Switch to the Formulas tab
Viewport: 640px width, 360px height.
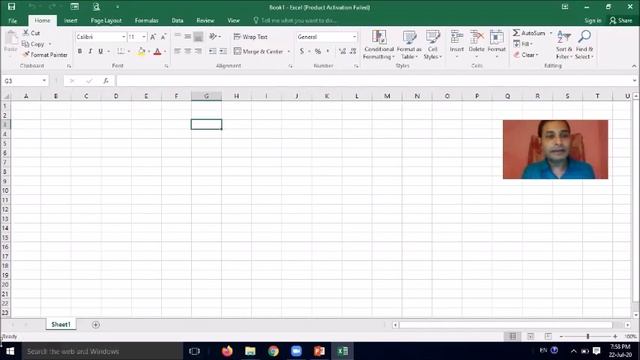(x=147, y=20)
